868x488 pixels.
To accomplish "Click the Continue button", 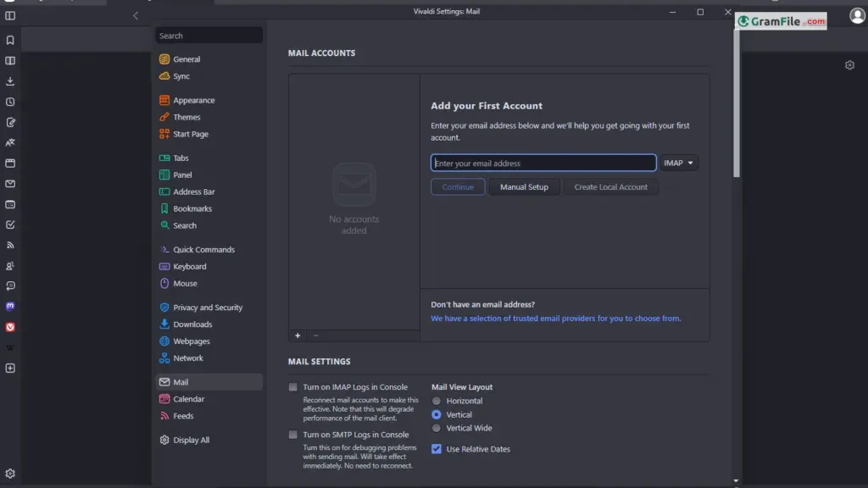I will pyautogui.click(x=458, y=187).
